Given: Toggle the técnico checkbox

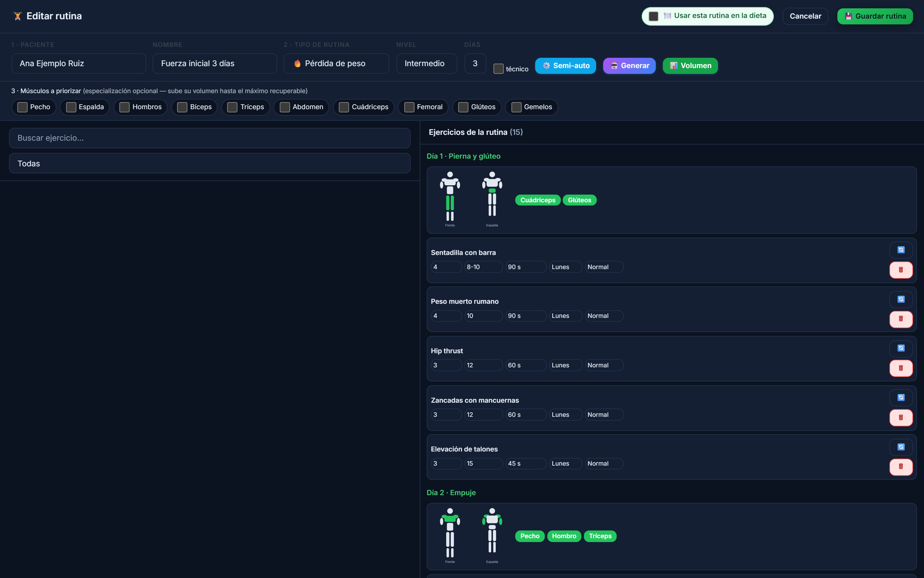Looking at the screenshot, I should pos(498,69).
